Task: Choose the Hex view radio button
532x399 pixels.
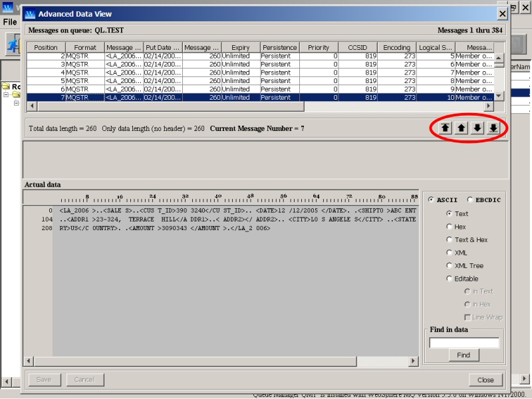Action: (450, 226)
